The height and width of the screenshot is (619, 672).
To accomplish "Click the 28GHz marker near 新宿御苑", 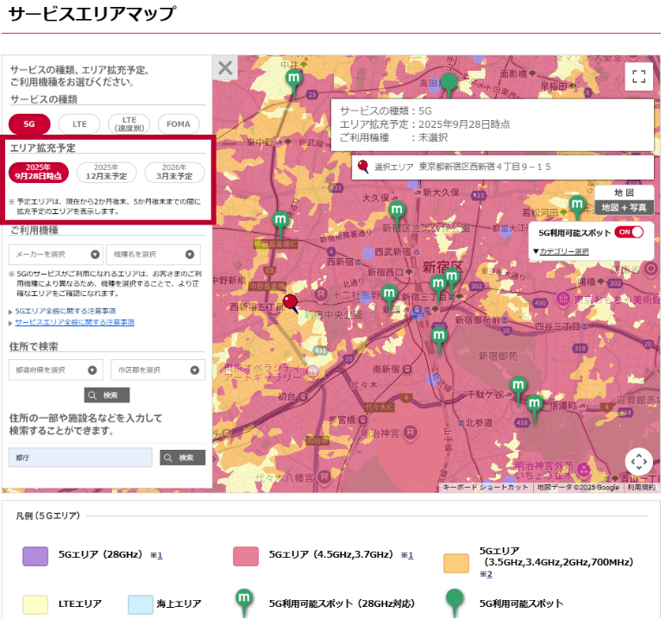I will (439, 335).
